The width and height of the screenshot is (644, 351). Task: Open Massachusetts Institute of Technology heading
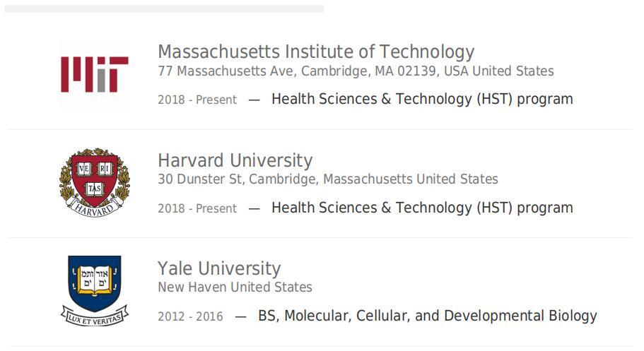[x=316, y=52]
